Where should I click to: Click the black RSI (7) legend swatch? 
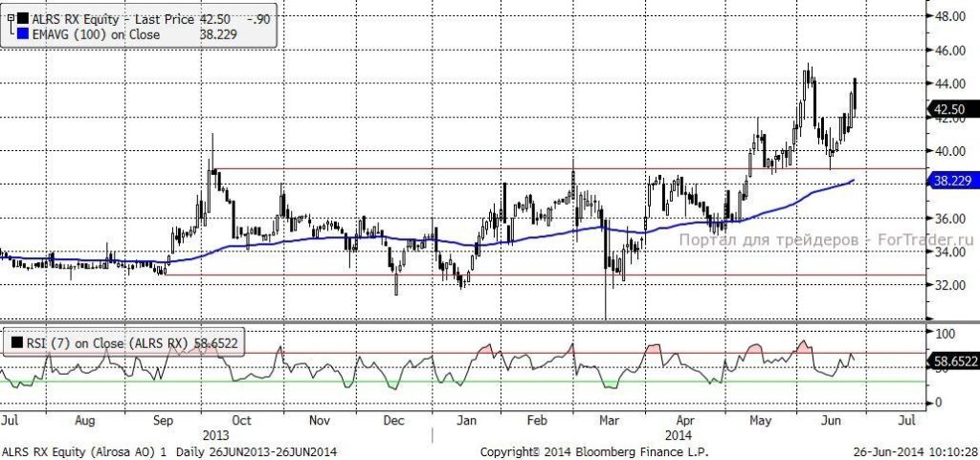(15, 342)
